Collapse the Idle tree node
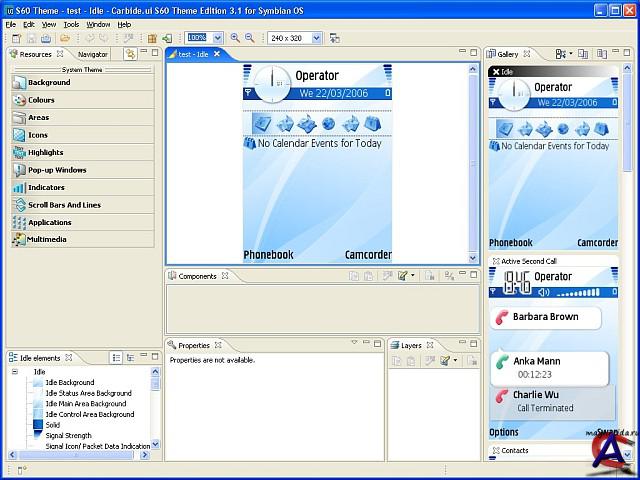640x480 pixels. 16,372
